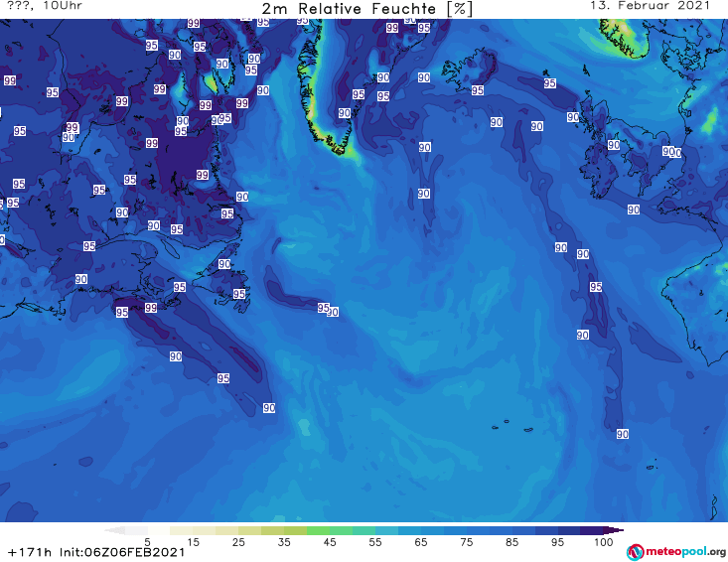Click the "65" label on the color scale

pos(421,542)
